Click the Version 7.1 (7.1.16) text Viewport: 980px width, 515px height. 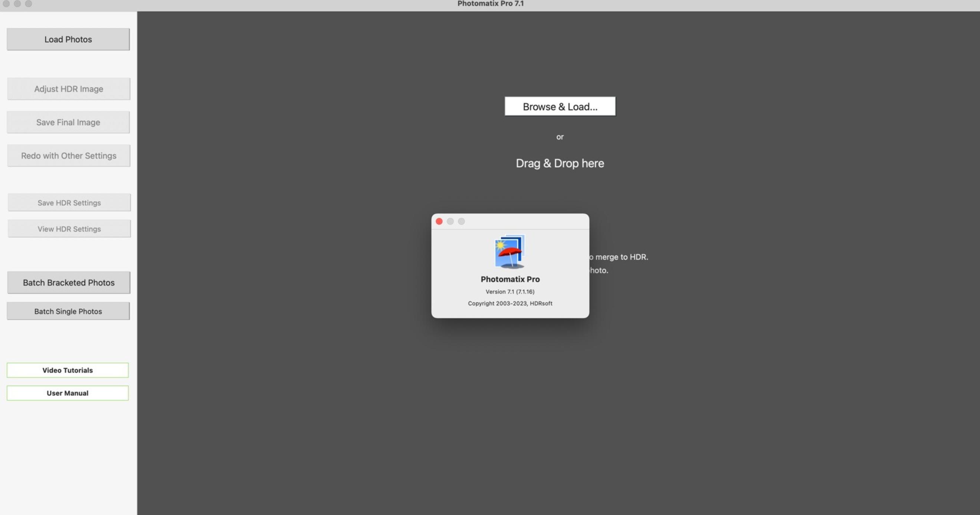pos(510,291)
